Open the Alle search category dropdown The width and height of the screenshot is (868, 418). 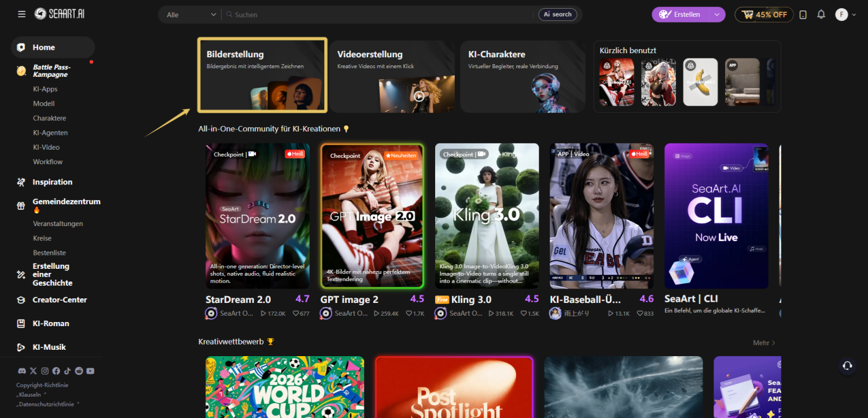coord(190,14)
